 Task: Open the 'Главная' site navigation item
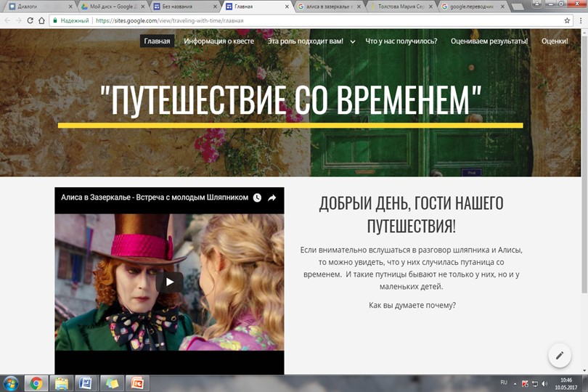157,41
